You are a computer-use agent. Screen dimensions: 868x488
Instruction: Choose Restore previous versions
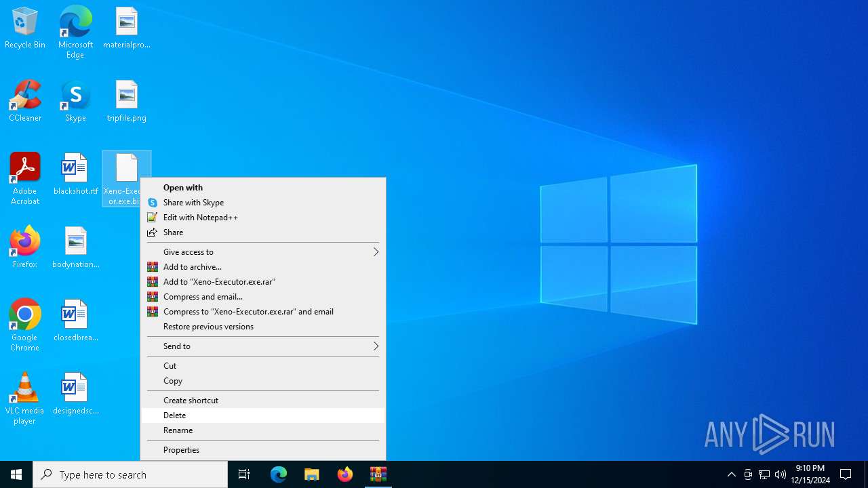coord(263,327)
